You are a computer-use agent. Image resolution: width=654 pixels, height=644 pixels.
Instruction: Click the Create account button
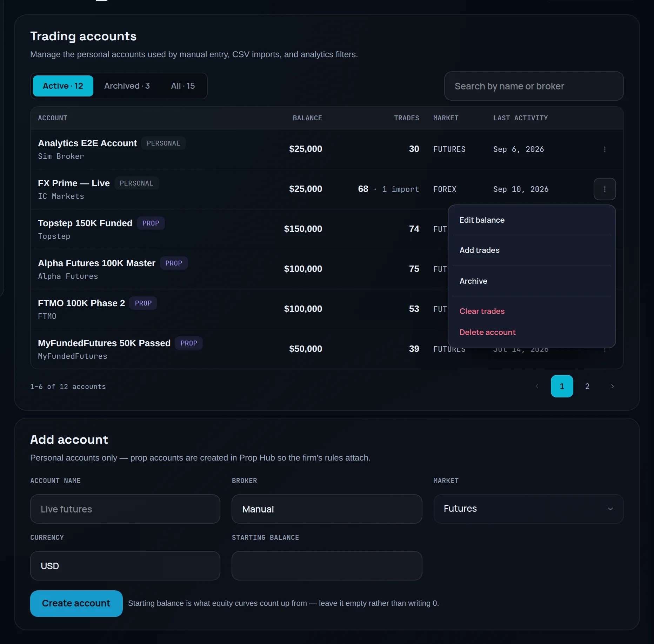pos(76,603)
